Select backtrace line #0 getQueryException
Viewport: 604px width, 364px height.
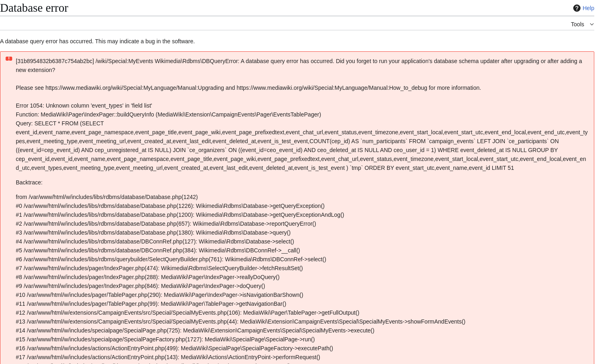coord(170,206)
